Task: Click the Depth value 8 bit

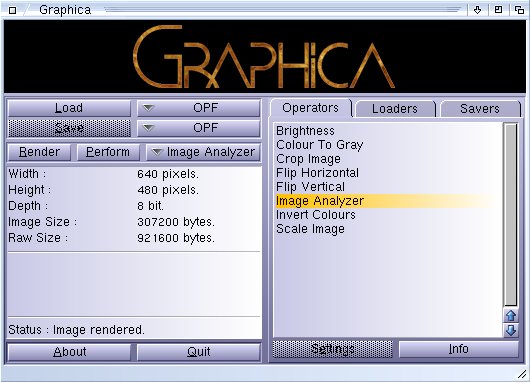Action: click(150, 206)
